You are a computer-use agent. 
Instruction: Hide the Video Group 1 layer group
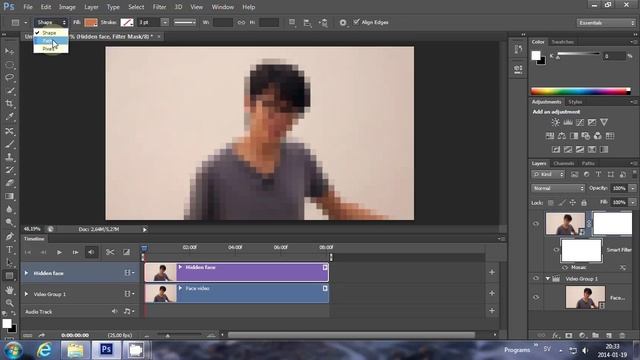[536, 278]
